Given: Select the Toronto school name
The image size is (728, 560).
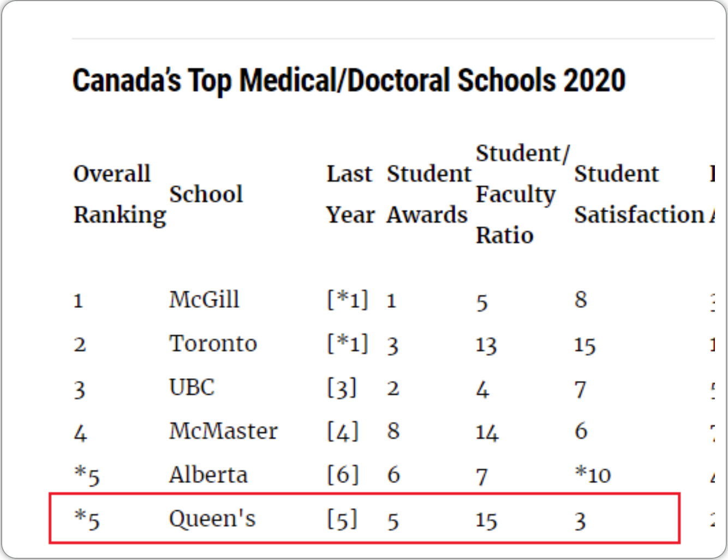Looking at the screenshot, I should tap(213, 344).
